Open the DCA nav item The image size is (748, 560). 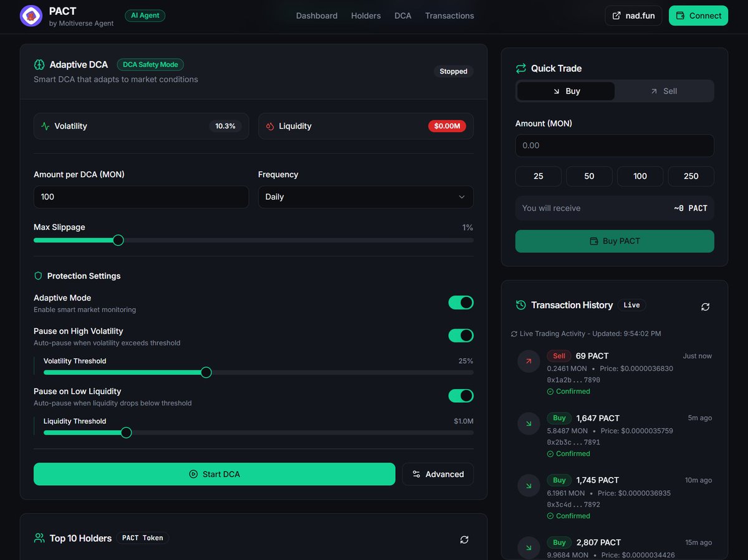point(403,16)
